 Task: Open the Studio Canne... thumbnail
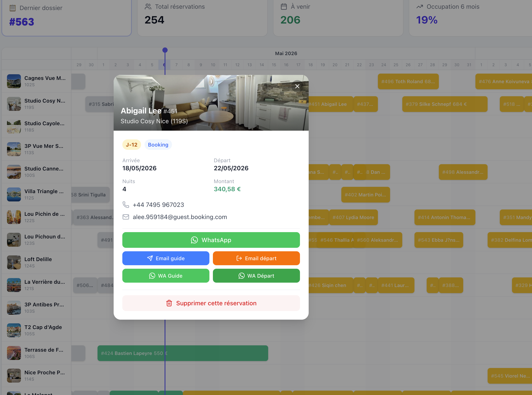click(x=14, y=172)
